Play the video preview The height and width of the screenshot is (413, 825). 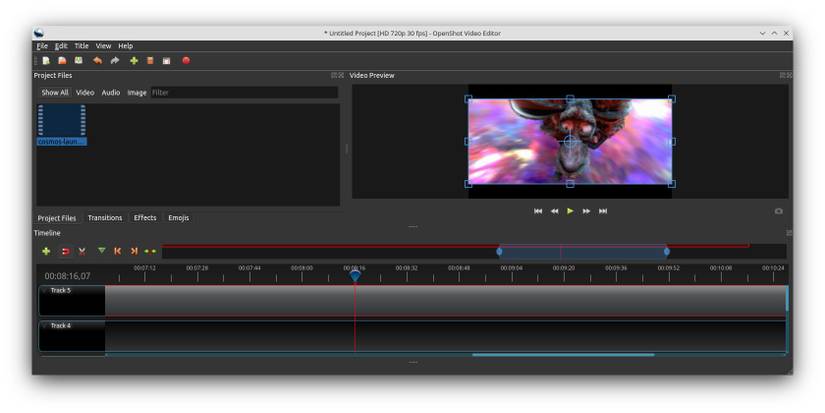tap(570, 211)
